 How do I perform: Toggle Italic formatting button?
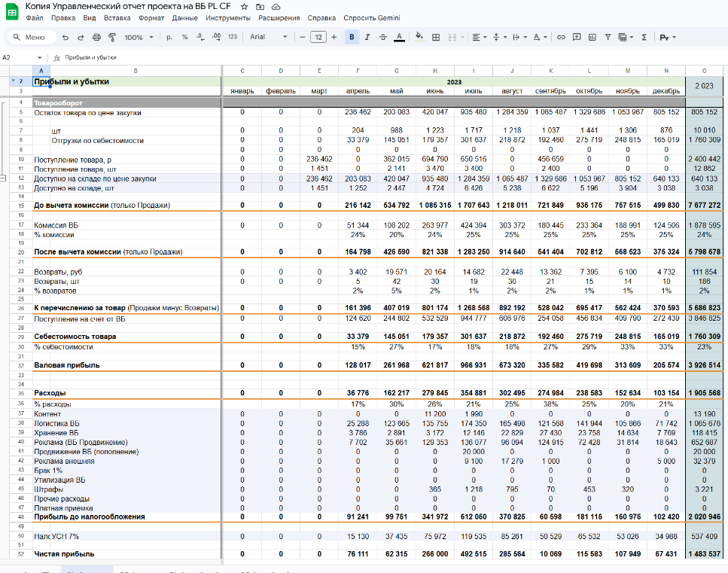[367, 37]
